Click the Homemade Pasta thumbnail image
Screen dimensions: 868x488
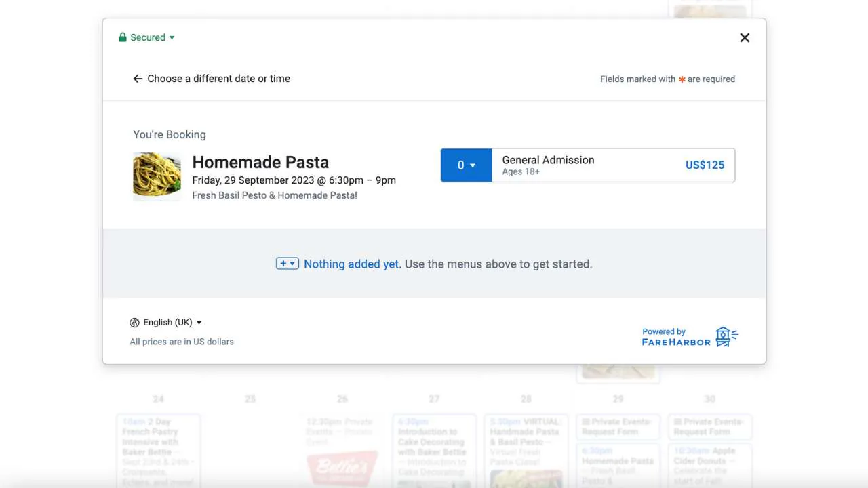[x=157, y=176]
